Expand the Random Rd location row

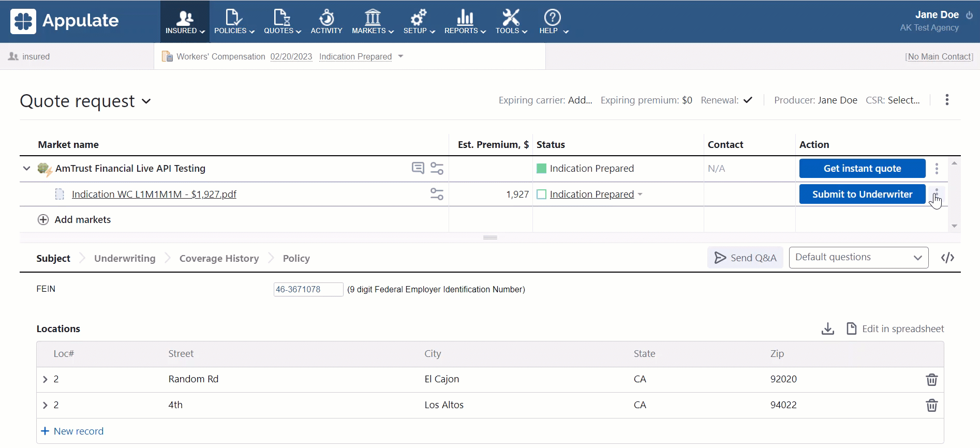(45, 379)
